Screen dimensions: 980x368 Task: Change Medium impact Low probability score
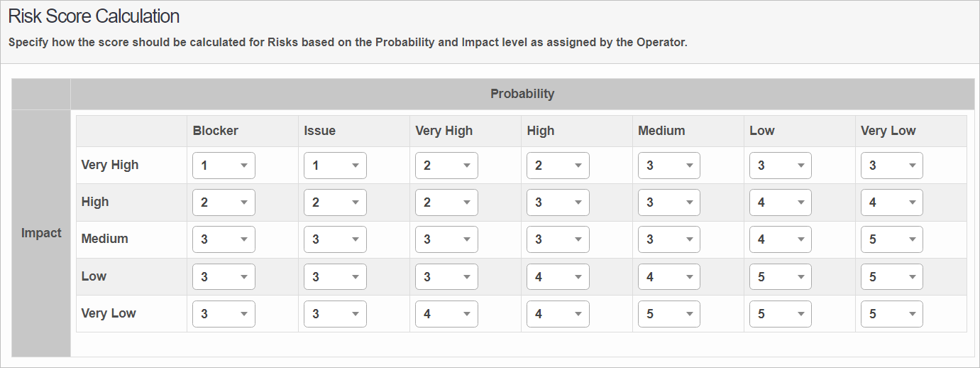[781, 239]
